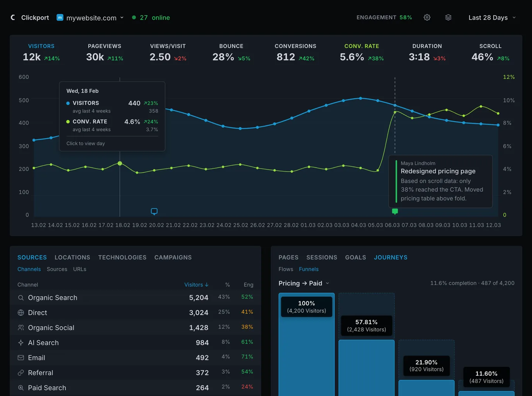Click the Paid Search icon
Screen dimensions: 532x396
point(21,388)
